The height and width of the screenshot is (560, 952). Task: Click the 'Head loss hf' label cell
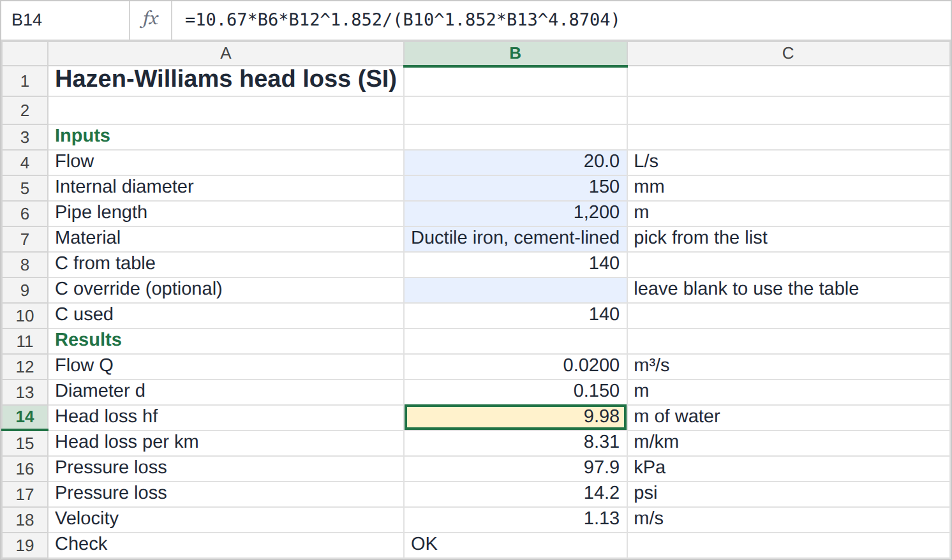226,417
